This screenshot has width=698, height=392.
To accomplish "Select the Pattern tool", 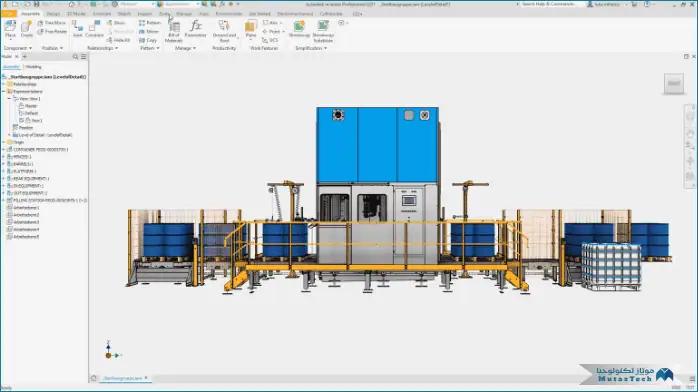I will pos(150,23).
